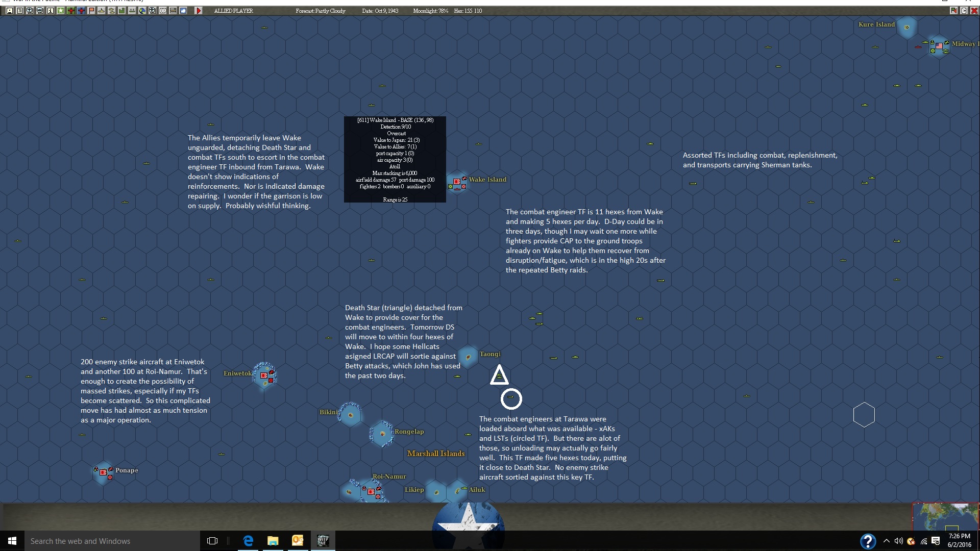Toggle the weather cloud overlay icon
Viewport: 980px width, 551px height.
tap(183, 11)
